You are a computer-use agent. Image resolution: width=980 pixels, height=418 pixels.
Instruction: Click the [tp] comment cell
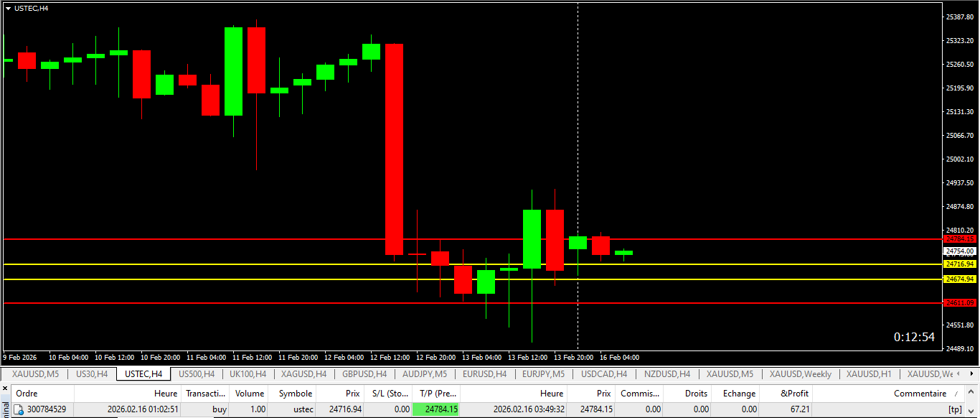(955, 409)
